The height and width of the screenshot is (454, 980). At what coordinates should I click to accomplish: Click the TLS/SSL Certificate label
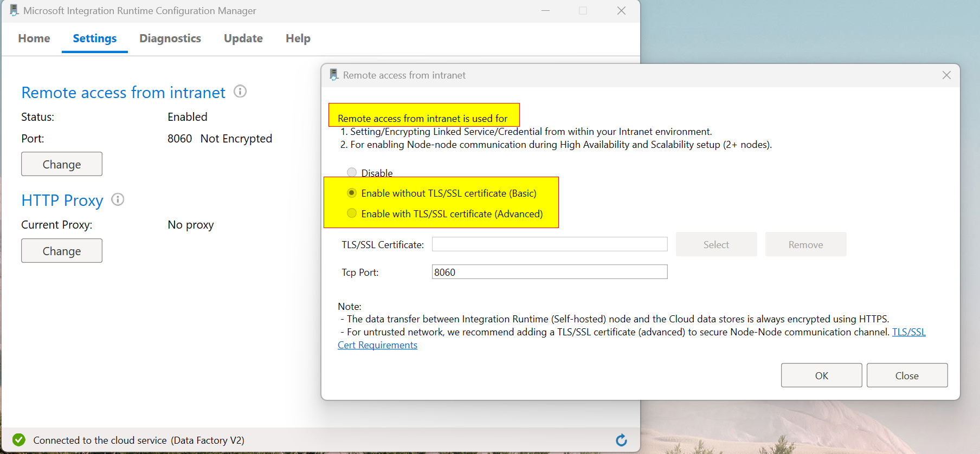tap(383, 245)
